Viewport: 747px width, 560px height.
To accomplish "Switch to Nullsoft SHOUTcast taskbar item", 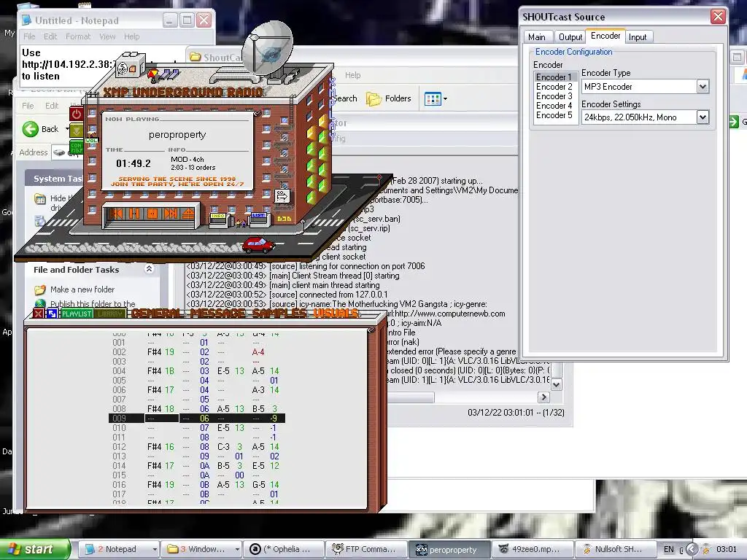I will [x=614, y=549].
